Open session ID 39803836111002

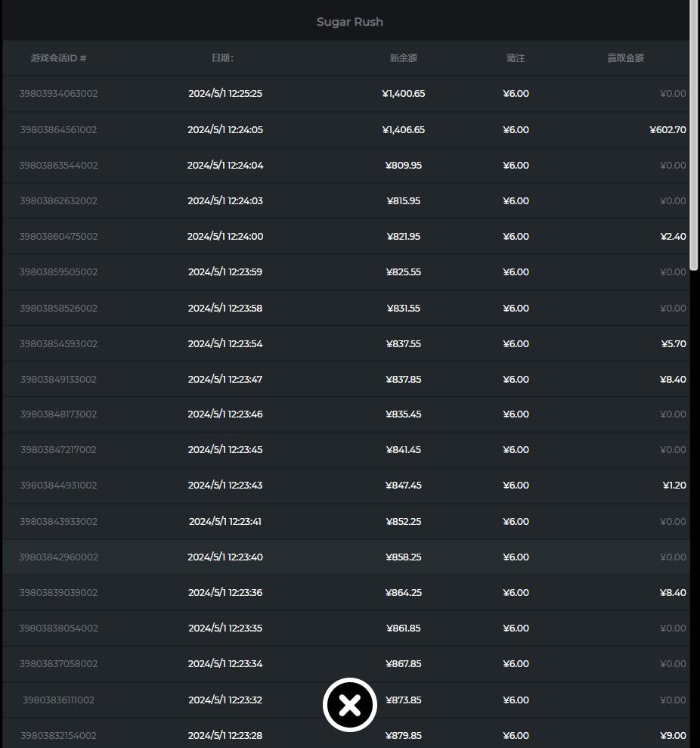click(59, 700)
